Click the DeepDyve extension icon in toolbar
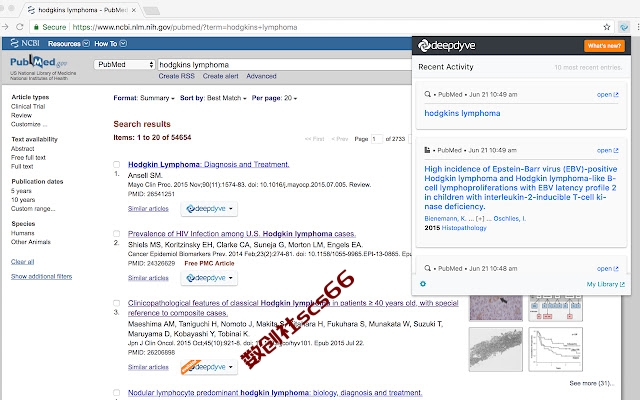 pos(624,27)
